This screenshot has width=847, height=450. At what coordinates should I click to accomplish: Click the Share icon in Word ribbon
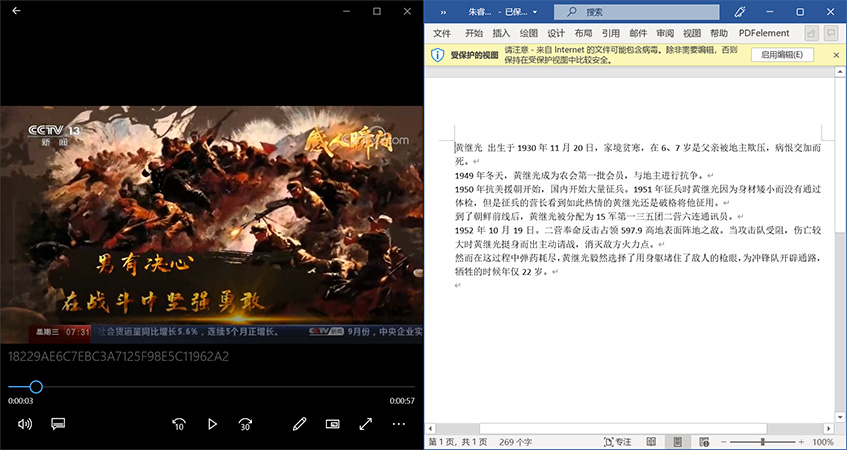pyautogui.click(x=811, y=33)
